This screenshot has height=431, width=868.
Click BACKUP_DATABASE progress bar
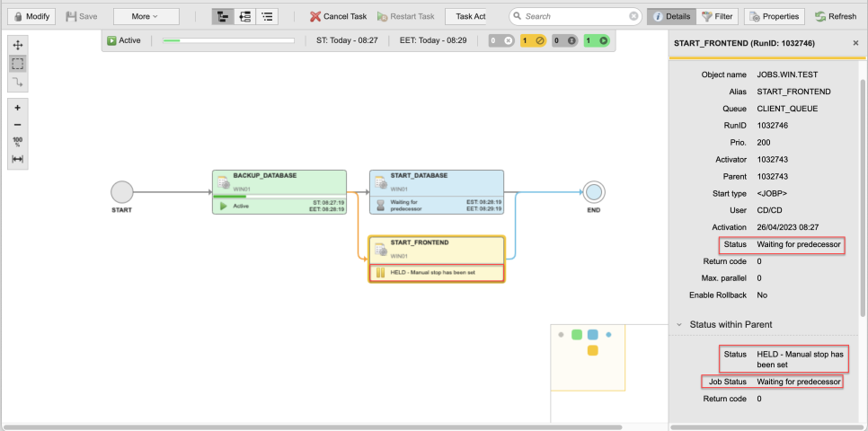pos(279,197)
